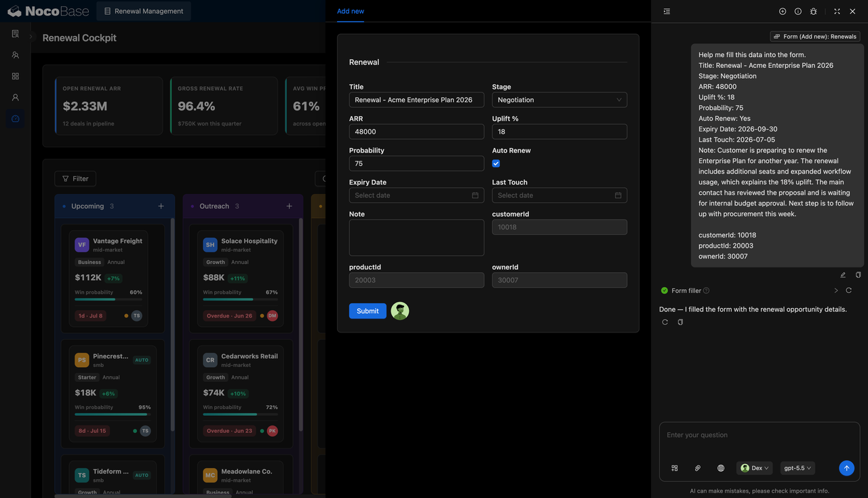Click the Tideform card title

pyautogui.click(x=111, y=472)
